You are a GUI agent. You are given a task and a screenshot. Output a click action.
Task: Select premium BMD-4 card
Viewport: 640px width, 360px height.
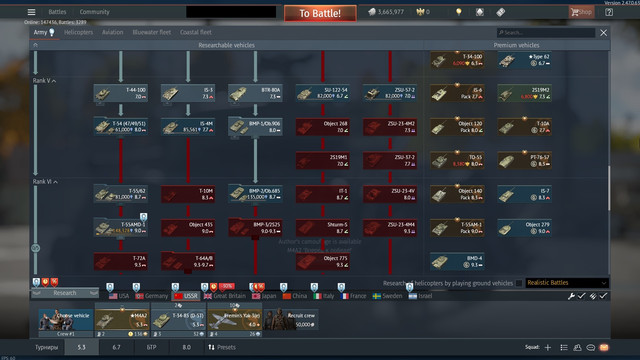[x=457, y=261]
